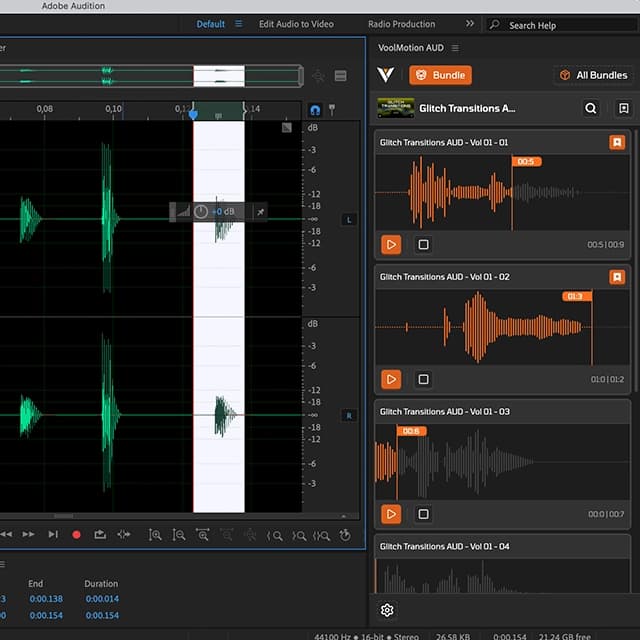Click the +0 dB gain value
640x640 pixels.
(223, 211)
